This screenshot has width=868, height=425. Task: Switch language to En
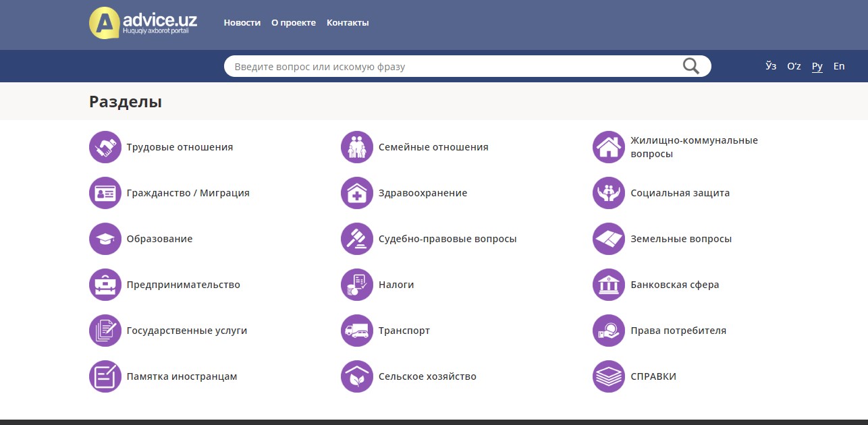click(839, 66)
